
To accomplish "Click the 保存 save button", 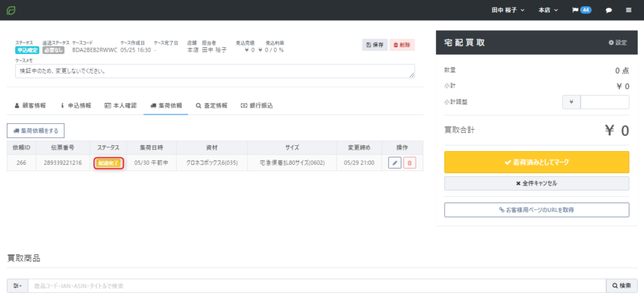I will coord(375,45).
